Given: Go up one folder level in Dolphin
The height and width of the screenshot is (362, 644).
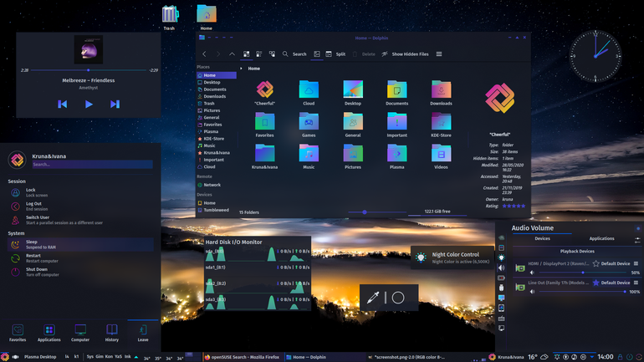Looking at the screenshot, I should click(x=232, y=54).
